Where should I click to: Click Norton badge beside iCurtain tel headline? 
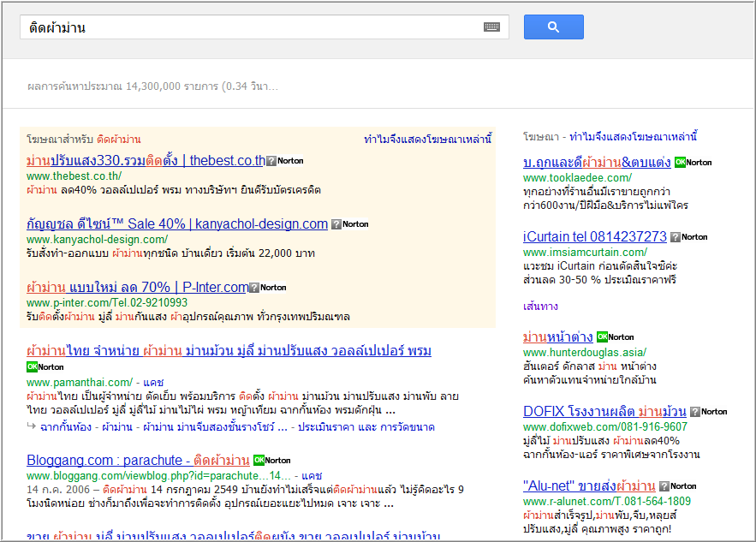(x=689, y=237)
